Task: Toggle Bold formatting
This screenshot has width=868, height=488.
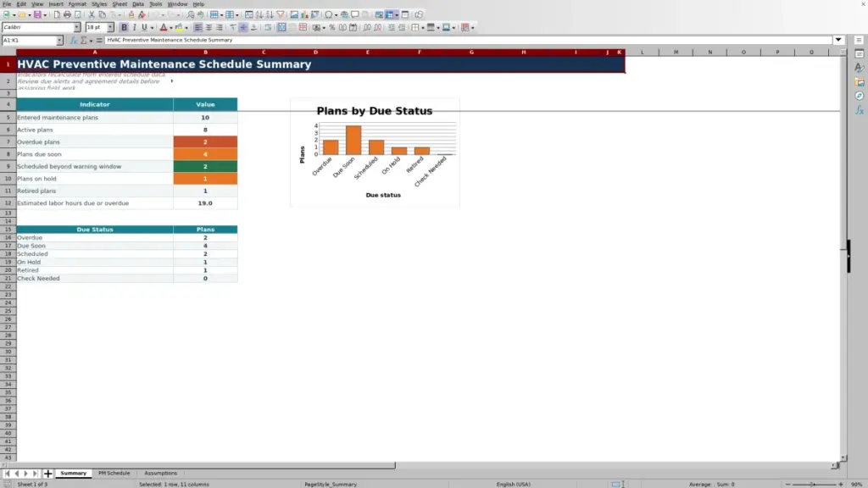Action: click(124, 27)
